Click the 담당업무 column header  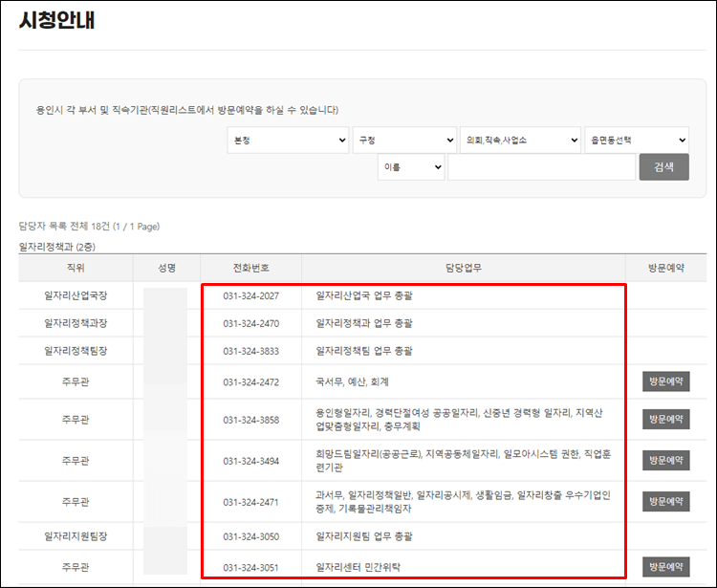pos(464,268)
